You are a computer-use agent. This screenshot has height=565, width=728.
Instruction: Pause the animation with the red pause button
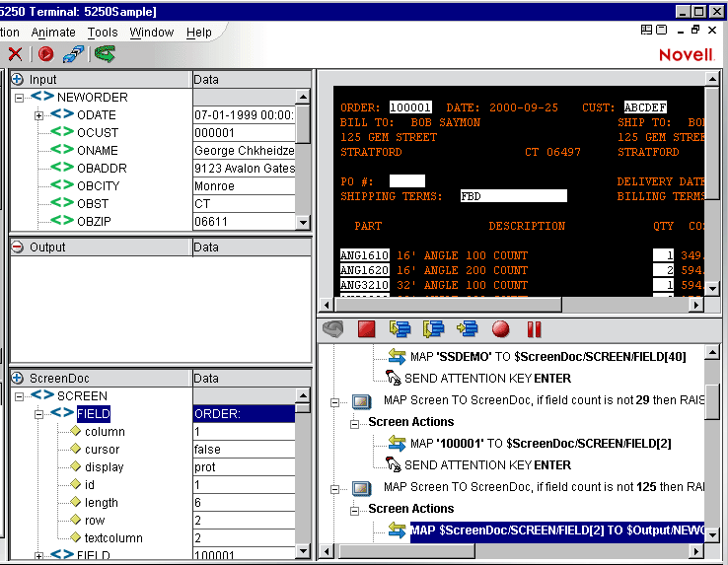click(535, 329)
